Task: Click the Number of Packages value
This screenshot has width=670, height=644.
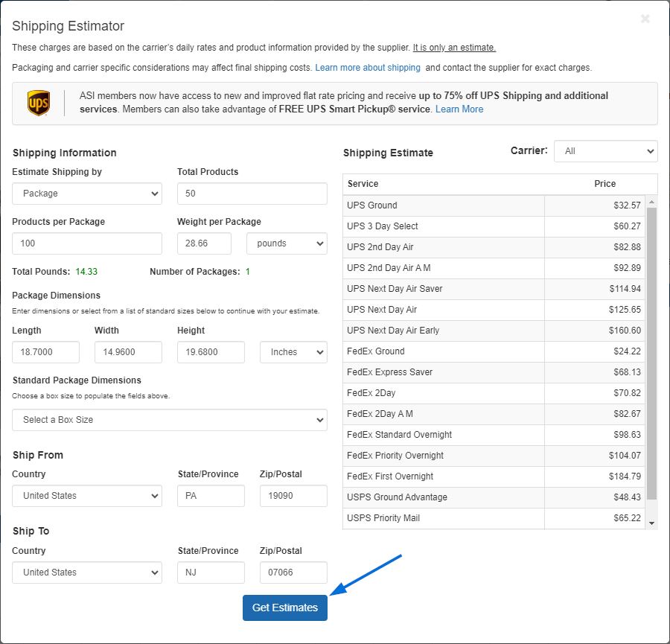Action: [x=247, y=272]
